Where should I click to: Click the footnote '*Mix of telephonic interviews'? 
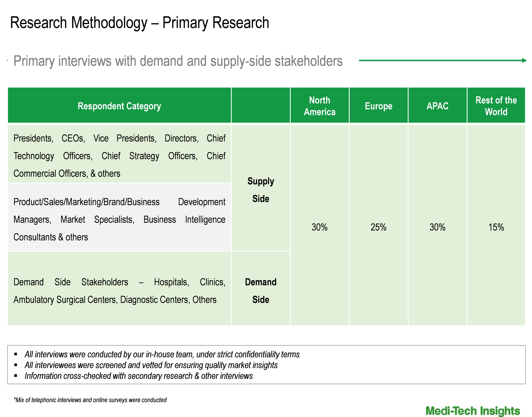coord(90,400)
